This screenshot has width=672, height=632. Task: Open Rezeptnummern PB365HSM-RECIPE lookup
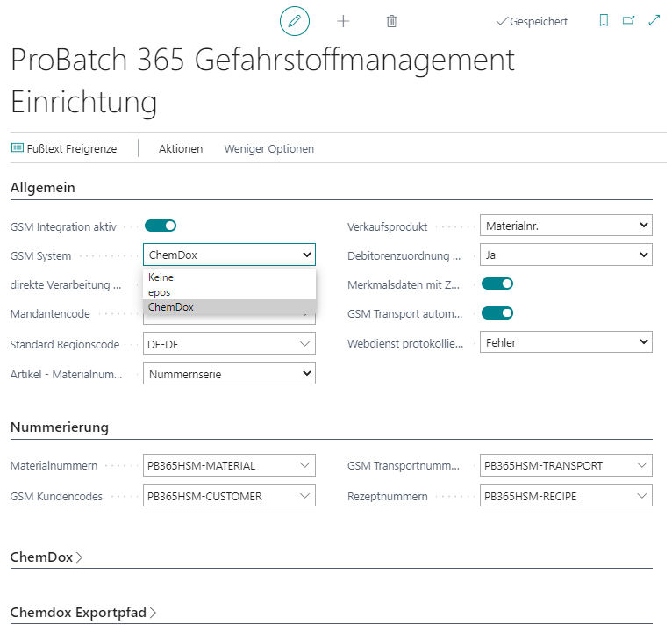click(x=641, y=496)
